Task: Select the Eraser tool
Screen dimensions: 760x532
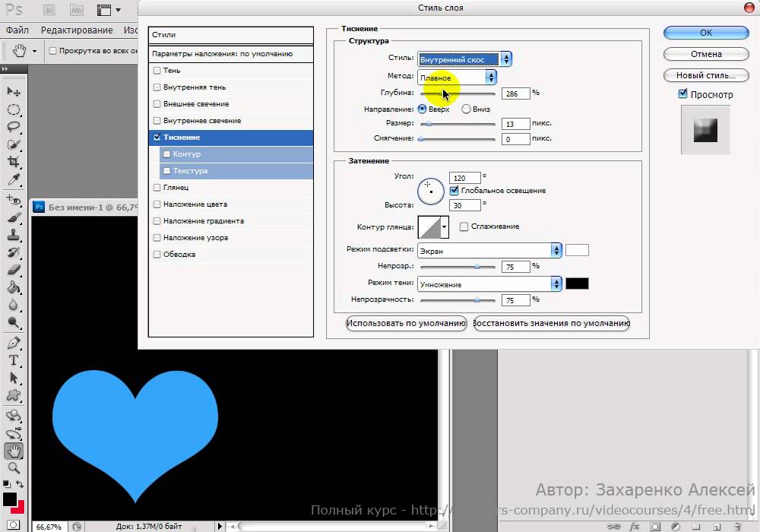Action: 14,270
